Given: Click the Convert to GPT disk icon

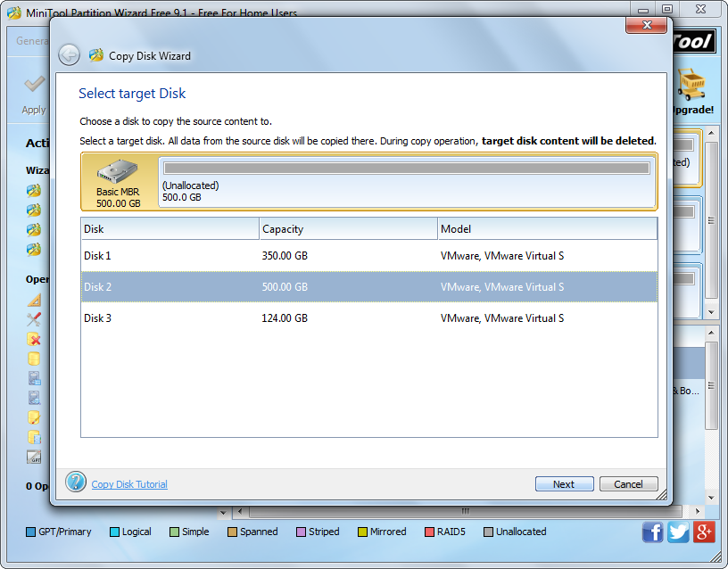Looking at the screenshot, I should pos(34,458).
